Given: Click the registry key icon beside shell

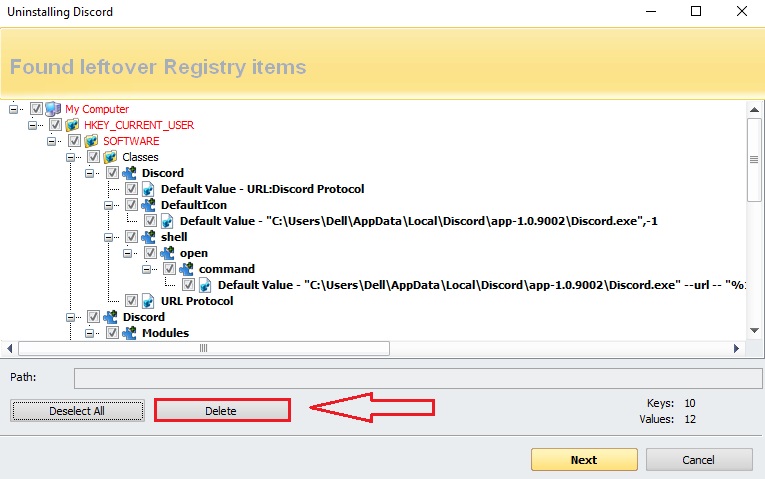Looking at the screenshot, I should [x=148, y=237].
